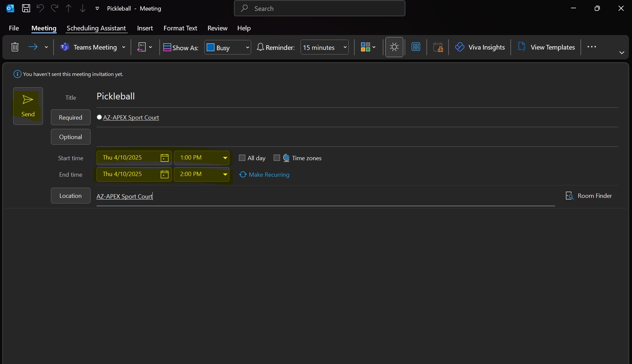Open the File menu
Viewport: 632px width, 364px height.
click(x=14, y=28)
